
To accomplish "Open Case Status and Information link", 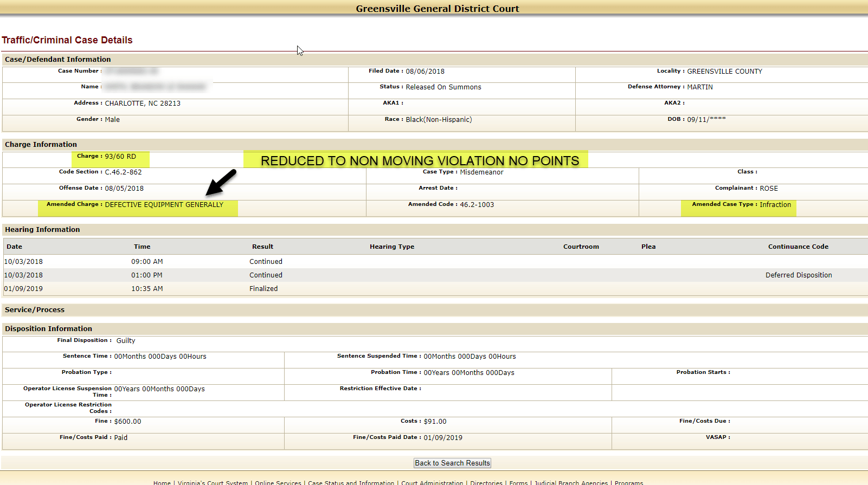I will (x=351, y=482).
